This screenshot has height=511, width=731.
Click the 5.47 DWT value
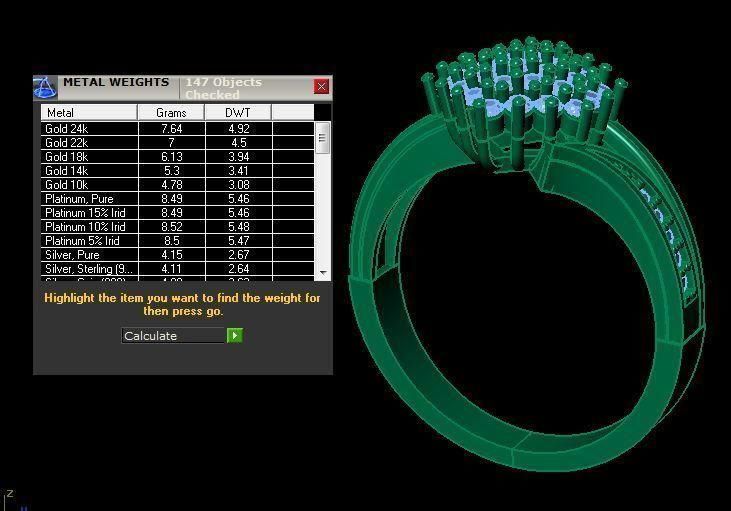pyautogui.click(x=239, y=241)
